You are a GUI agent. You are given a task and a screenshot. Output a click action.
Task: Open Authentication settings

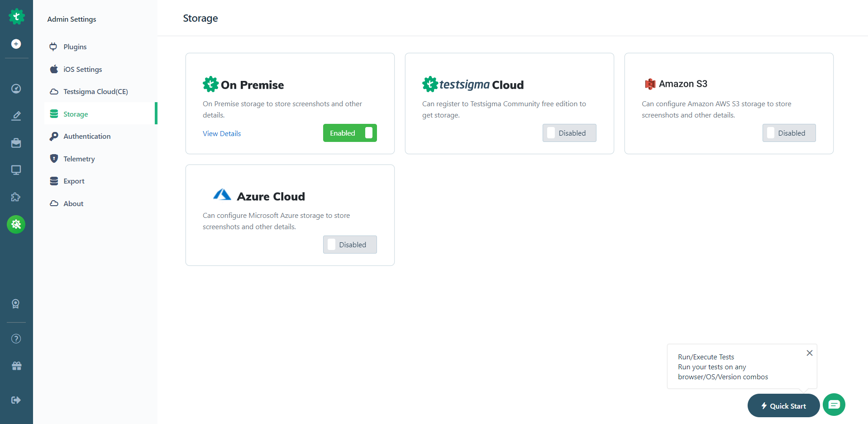[100, 136]
